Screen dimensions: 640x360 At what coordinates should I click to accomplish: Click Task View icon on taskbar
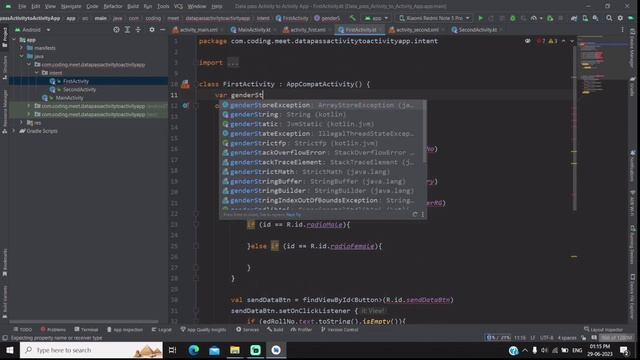click(x=172, y=350)
